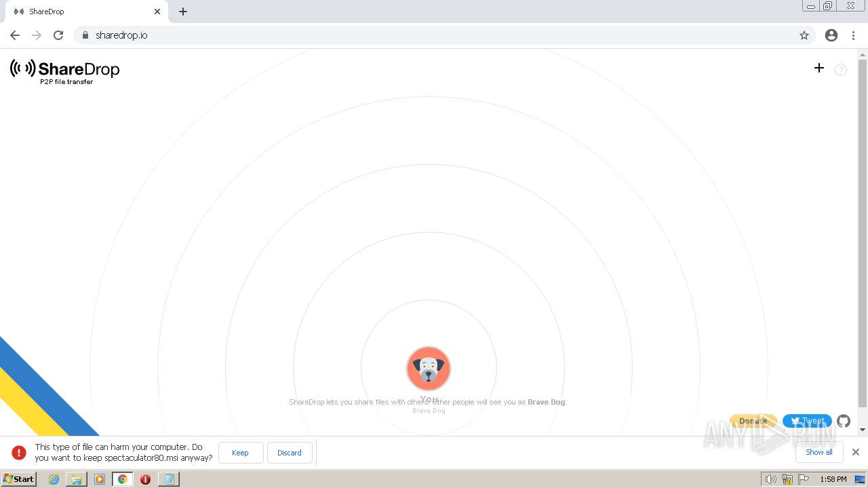The width and height of the screenshot is (868, 488).
Task: Close the ShareDrop tab
Action: click(157, 12)
